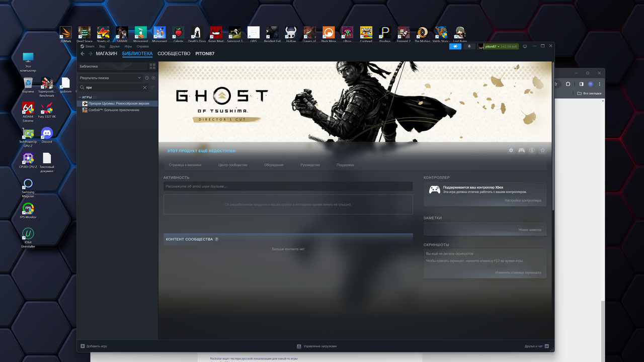
Task: Expand Результаты поиска dropdown
Action: click(x=111, y=78)
